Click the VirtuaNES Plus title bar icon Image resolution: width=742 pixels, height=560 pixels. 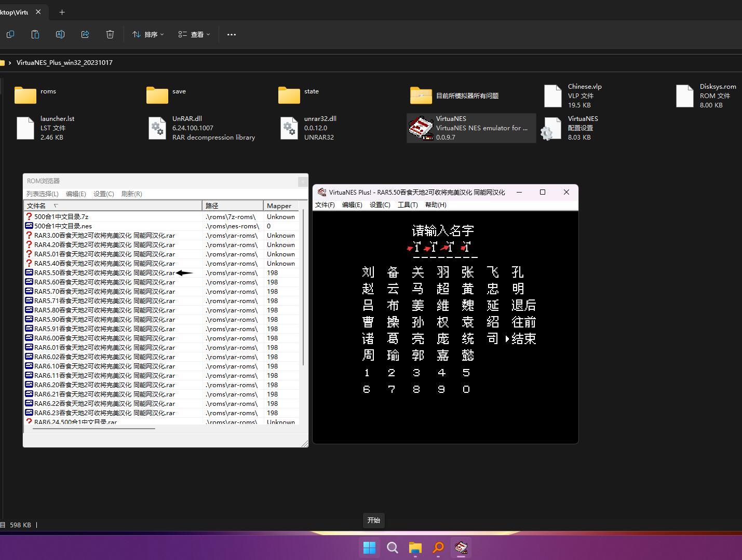coord(322,192)
